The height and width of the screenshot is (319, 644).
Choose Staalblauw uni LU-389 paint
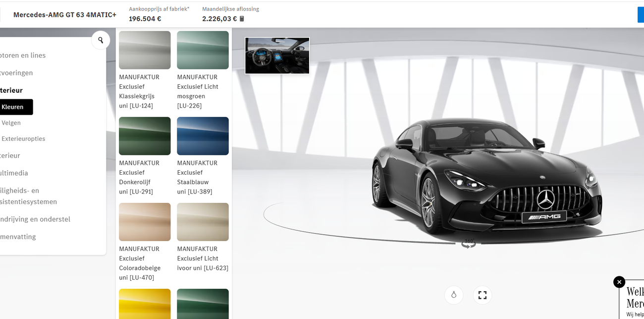pyautogui.click(x=203, y=136)
